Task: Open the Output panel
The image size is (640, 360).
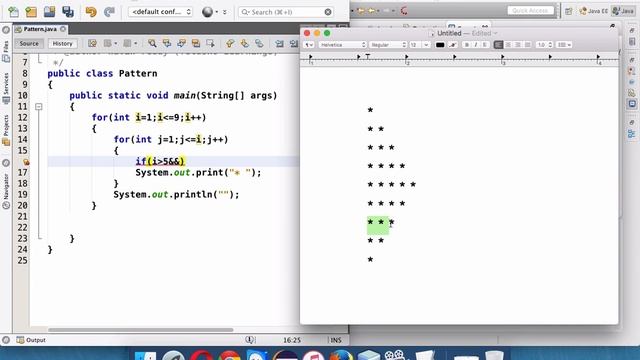Action: click(31, 340)
